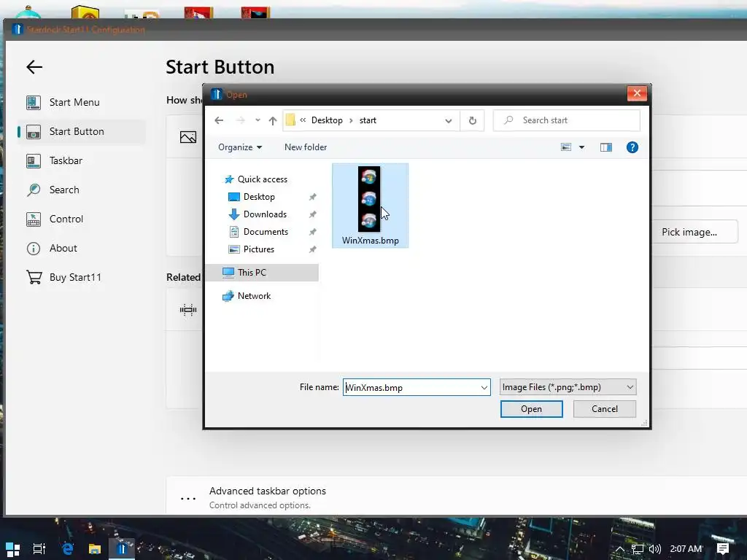
Task: Open File Explorer from taskbar
Action: (94, 549)
